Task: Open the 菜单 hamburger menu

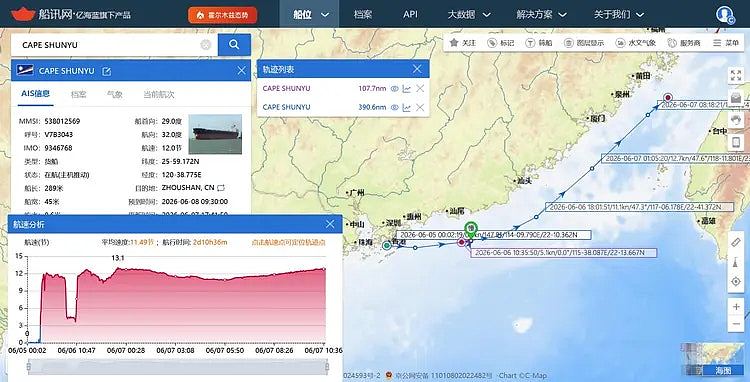Action: click(726, 43)
